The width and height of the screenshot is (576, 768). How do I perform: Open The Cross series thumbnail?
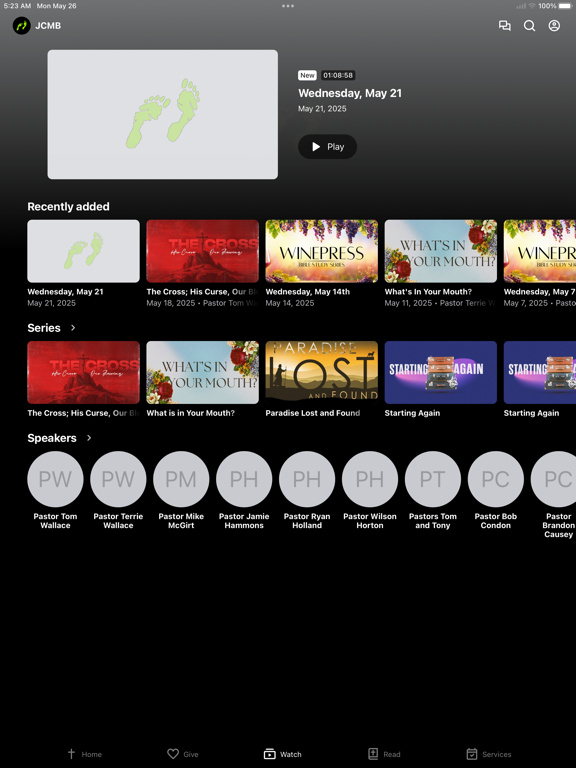(x=83, y=372)
